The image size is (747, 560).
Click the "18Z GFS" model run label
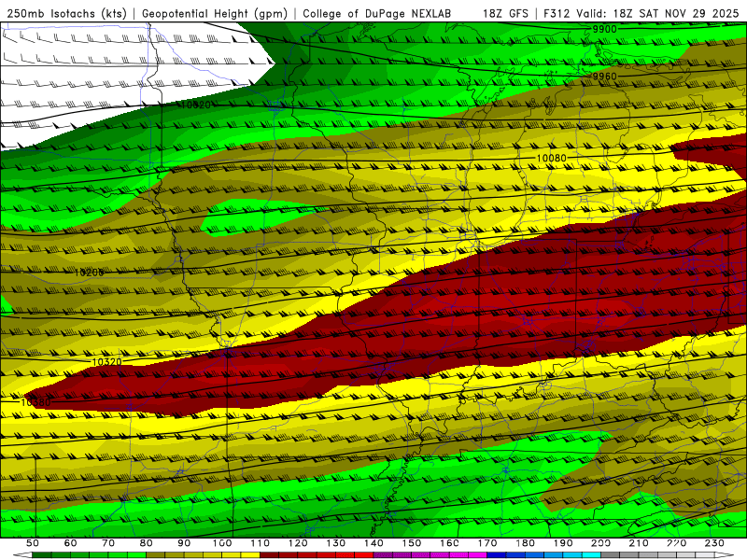coord(505,14)
